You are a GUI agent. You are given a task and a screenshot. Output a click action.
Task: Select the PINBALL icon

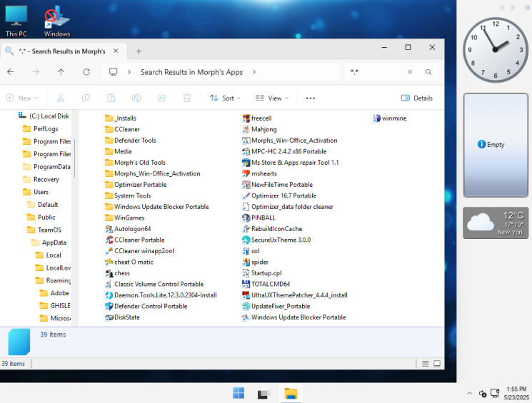(x=246, y=218)
